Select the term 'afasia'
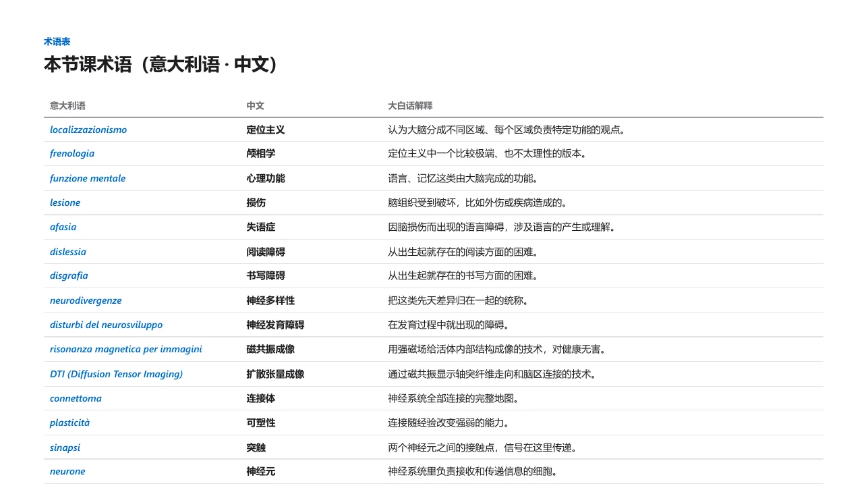 63,227
